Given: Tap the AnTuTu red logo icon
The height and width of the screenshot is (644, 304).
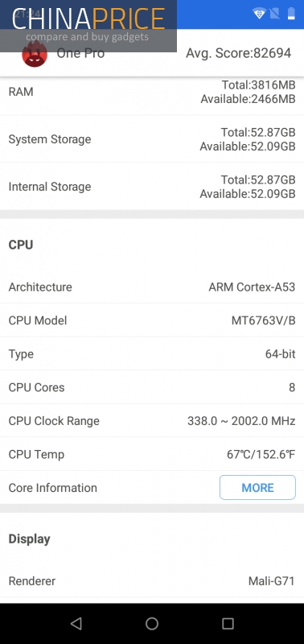Looking at the screenshot, I should [35, 53].
